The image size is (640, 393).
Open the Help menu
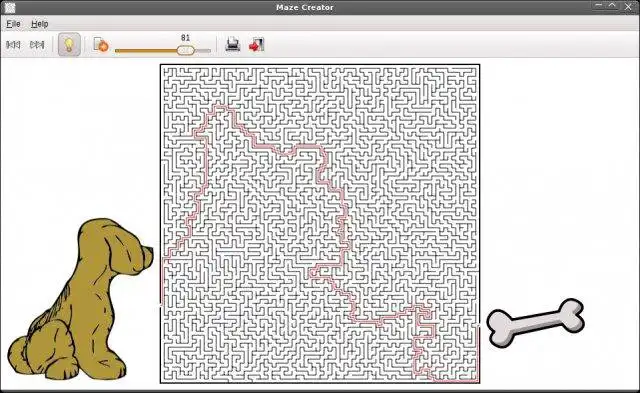coord(40,24)
